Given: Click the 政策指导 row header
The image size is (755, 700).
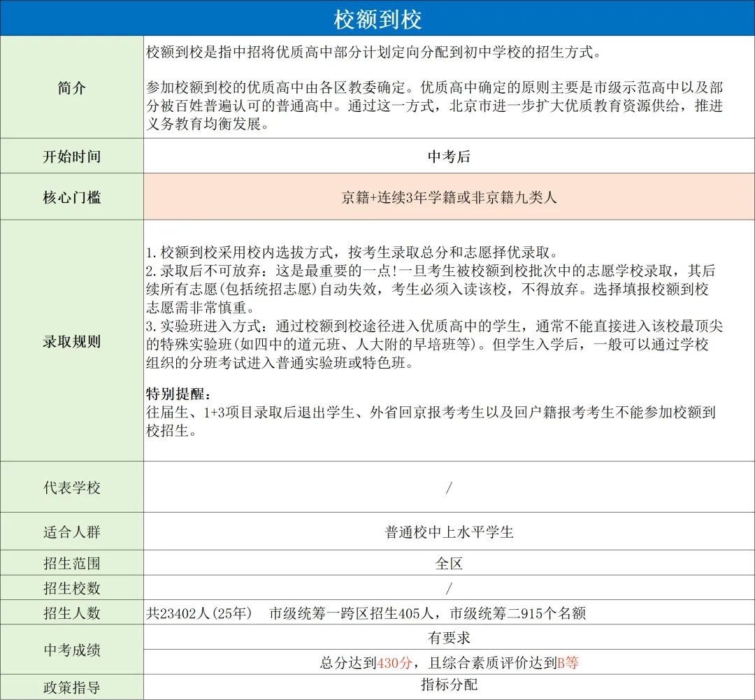Looking at the screenshot, I should pos(72,689).
